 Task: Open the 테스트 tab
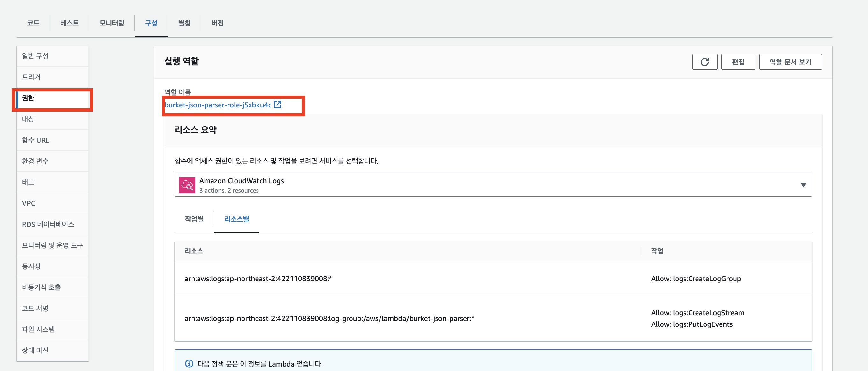pos(69,23)
